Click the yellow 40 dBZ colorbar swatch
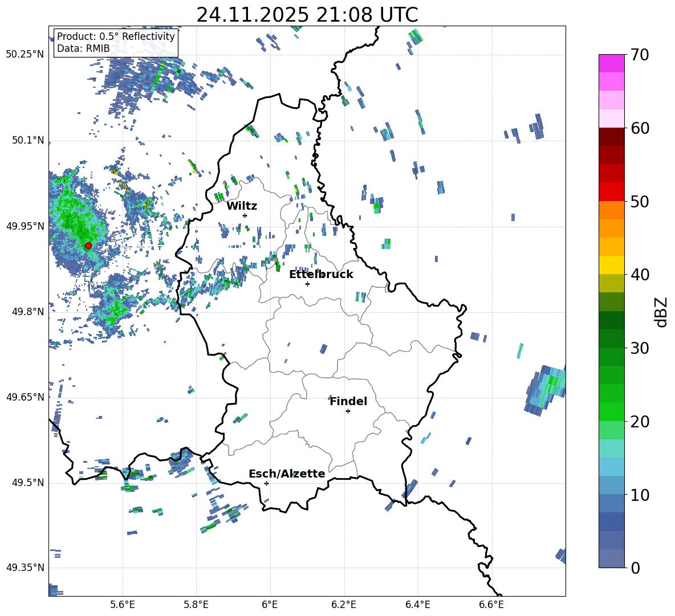675x616 pixels. coord(611,265)
